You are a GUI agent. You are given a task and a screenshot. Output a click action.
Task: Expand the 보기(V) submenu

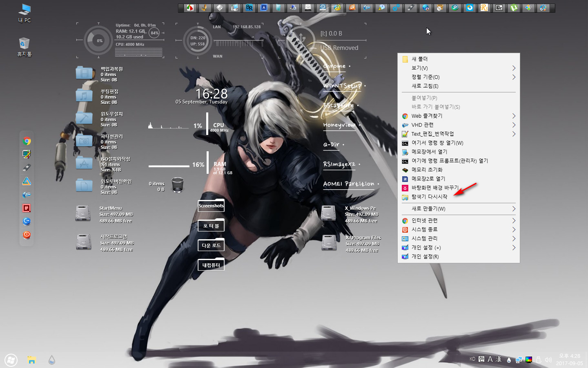pyautogui.click(x=459, y=68)
